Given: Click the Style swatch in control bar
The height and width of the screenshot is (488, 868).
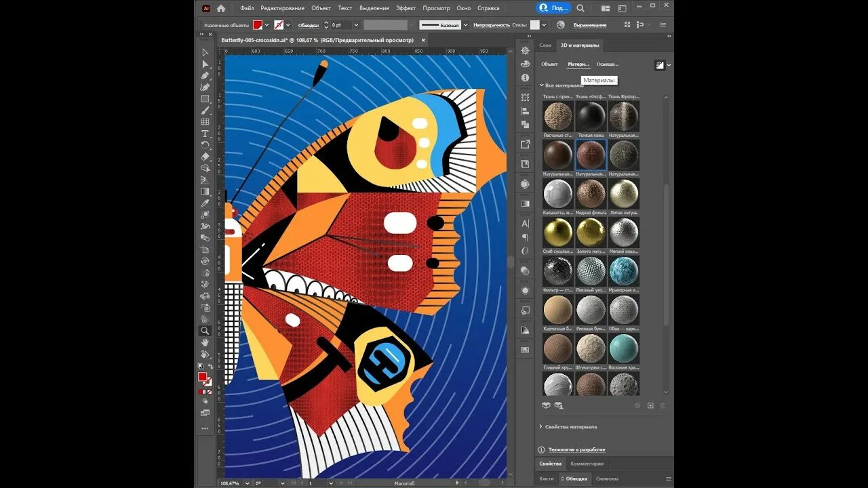Looking at the screenshot, I should 535,25.
